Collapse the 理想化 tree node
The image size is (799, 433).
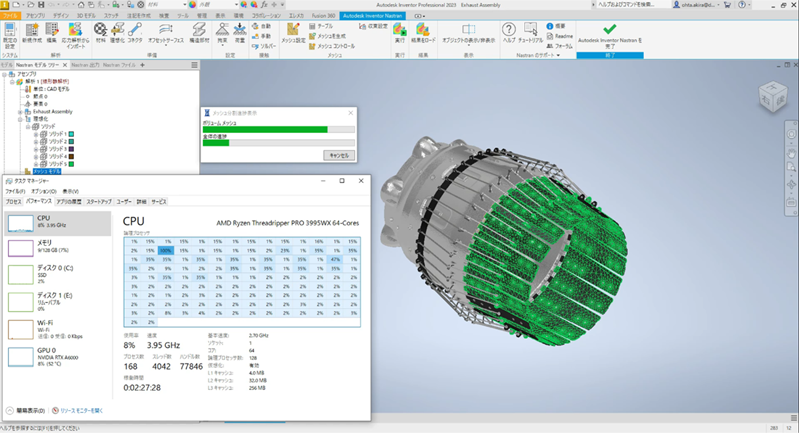click(20, 119)
